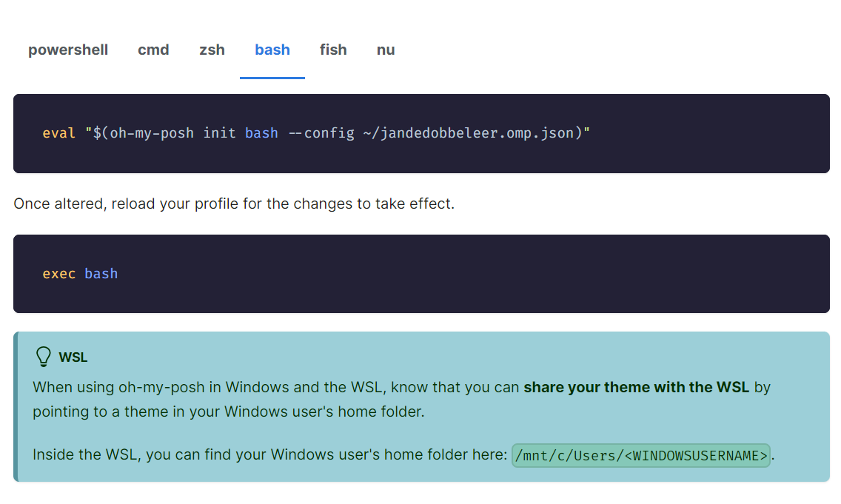The width and height of the screenshot is (841, 504).
Task: Click the blue underline beneath the bash tab
Action: click(x=272, y=75)
